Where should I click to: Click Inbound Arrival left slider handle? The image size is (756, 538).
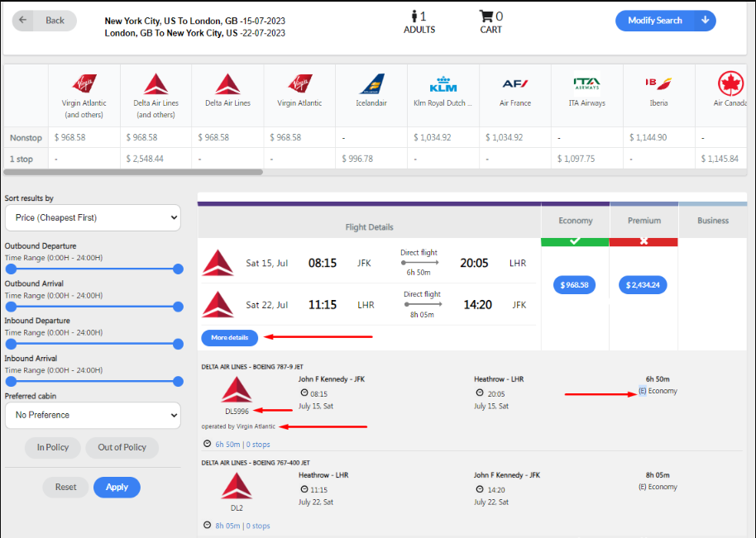(11, 382)
